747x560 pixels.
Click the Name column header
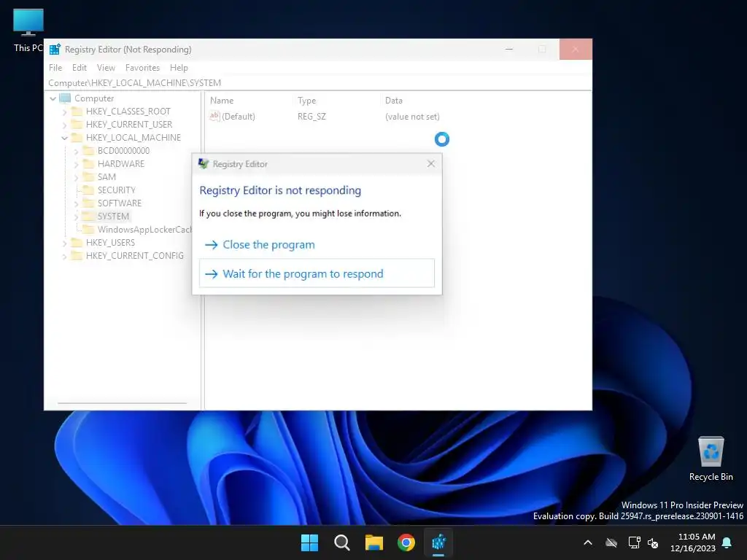point(222,101)
